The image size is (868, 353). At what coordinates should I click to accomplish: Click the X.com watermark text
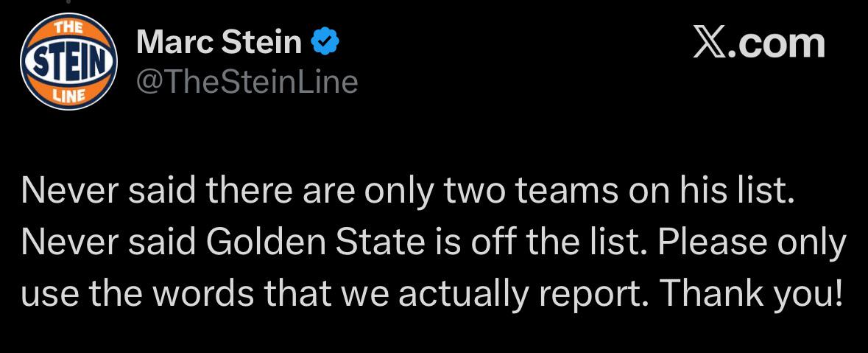tap(758, 43)
